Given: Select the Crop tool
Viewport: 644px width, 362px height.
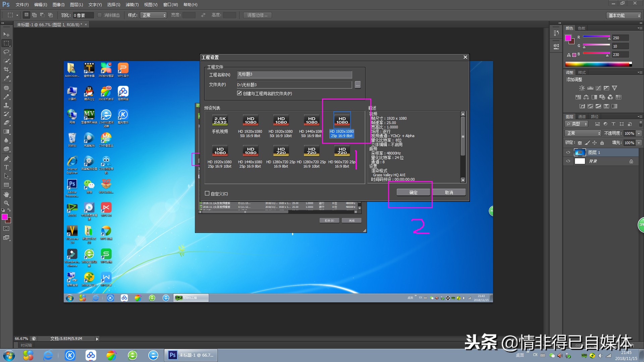Looking at the screenshot, I should [6, 70].
